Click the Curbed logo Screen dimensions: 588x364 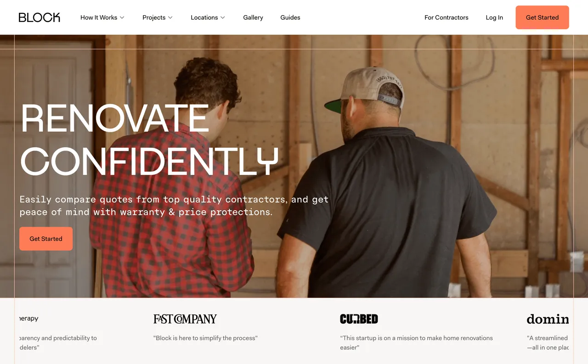coord(359,319)
